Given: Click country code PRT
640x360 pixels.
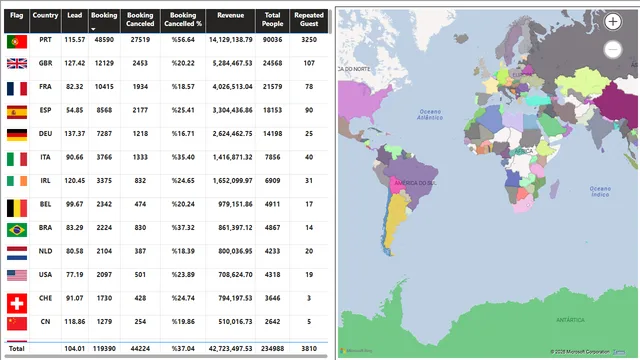Looking at the screenshot, I should [x=45, y=40].
